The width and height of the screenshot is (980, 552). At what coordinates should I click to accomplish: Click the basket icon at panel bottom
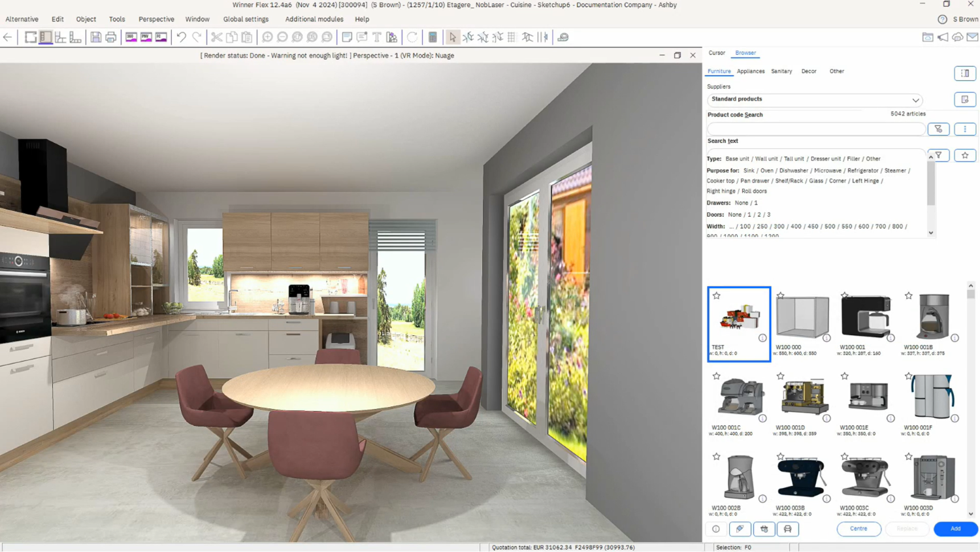coord(764,529)
